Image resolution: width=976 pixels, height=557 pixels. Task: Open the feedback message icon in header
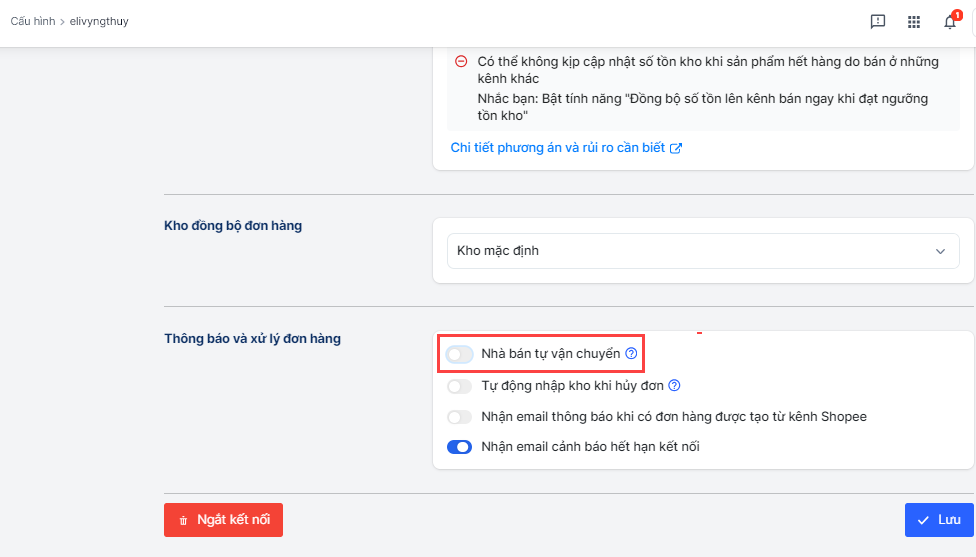[x=878, y=21]
